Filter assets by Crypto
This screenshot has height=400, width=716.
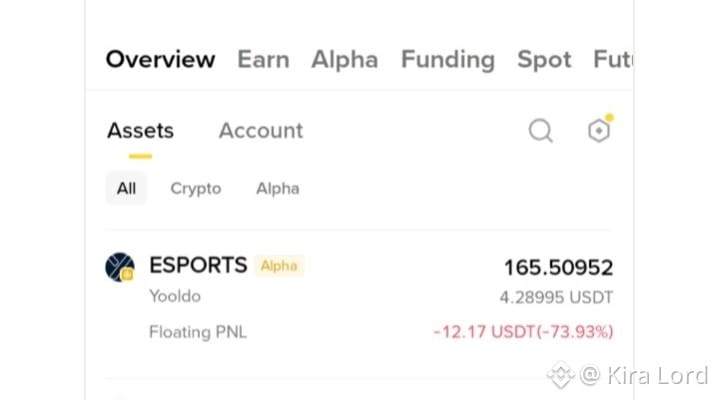(196, 189)
